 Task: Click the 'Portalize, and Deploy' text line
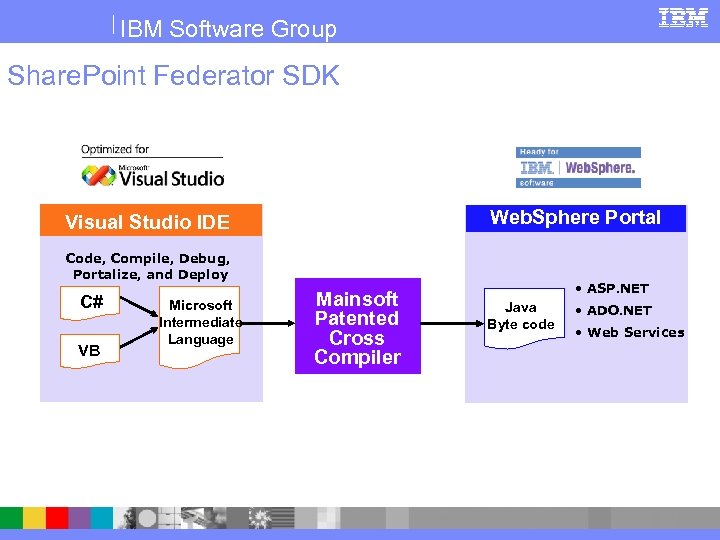coord(151,275)
